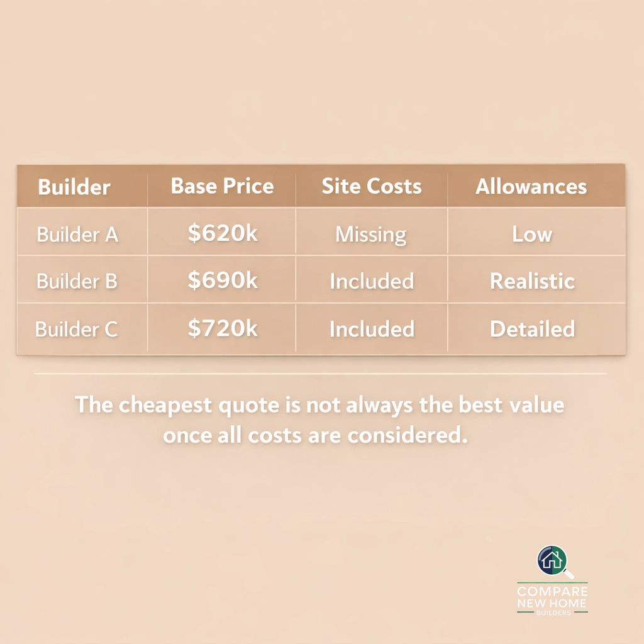Select the Builder A row label

pyautogui.click(x=77, y=235)
